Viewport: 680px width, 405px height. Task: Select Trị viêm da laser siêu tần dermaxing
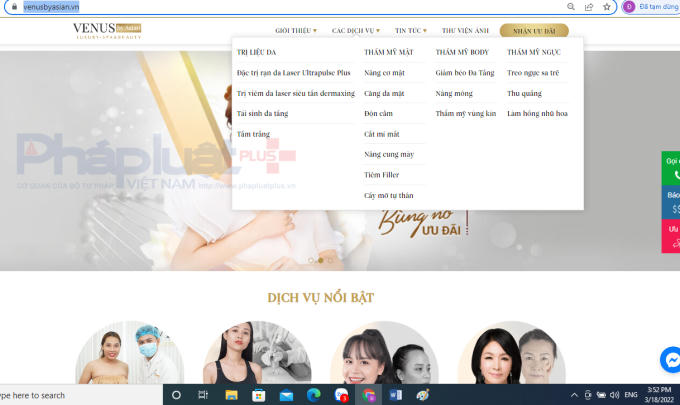pos(296,93)
